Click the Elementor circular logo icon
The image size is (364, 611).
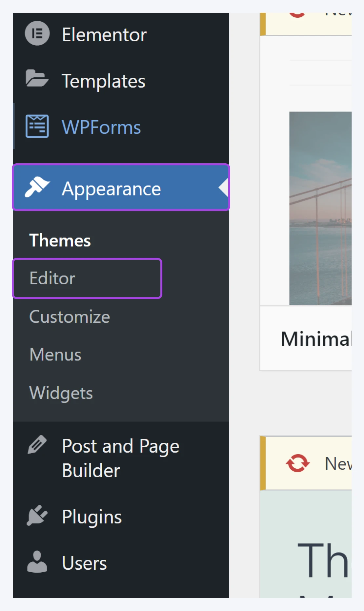tap(37, 33)
